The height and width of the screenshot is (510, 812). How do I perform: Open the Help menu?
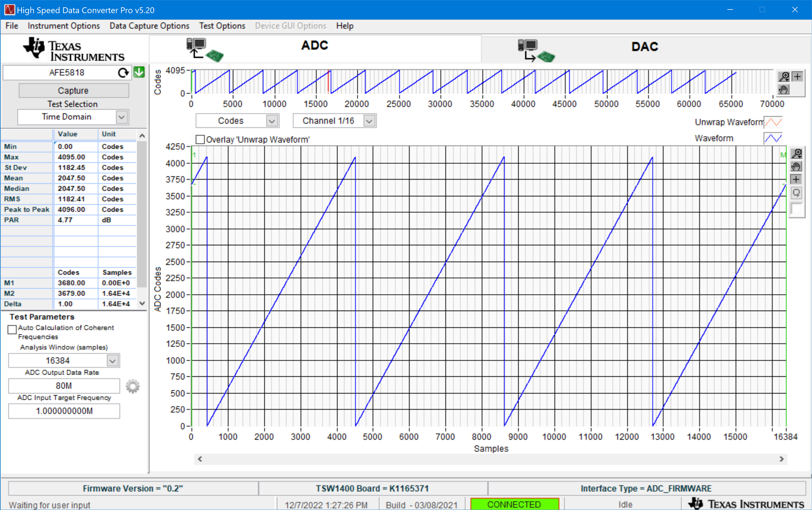pyautogui.click(x=345, y=26)
